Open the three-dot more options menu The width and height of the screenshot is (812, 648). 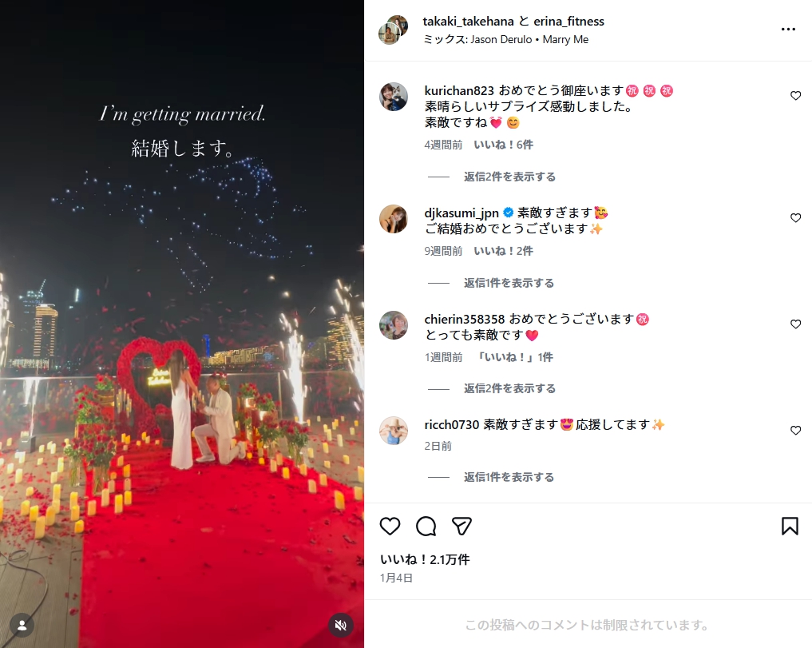click(x=788, y=30)
